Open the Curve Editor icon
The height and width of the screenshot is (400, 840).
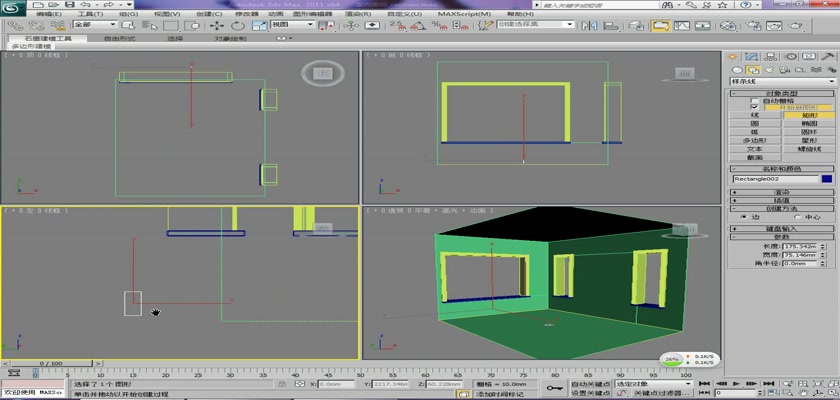pyautogui.click(x=681, y=25)
